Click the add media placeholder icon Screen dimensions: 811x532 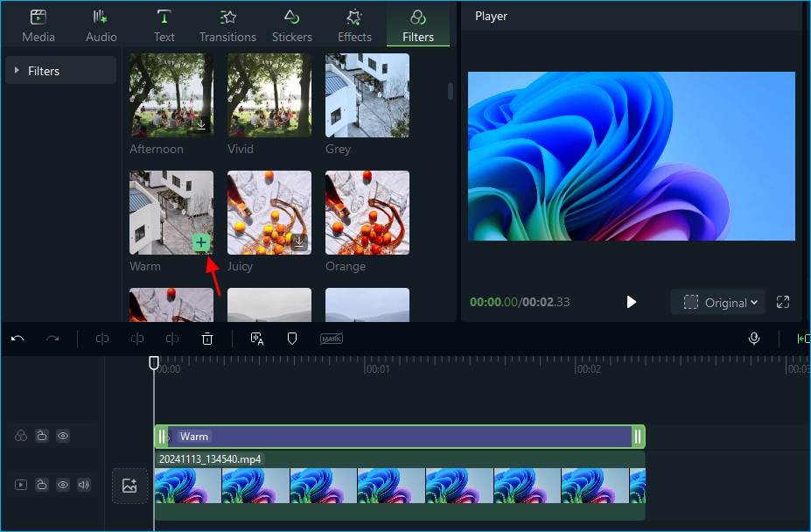[x=129, y=486]
